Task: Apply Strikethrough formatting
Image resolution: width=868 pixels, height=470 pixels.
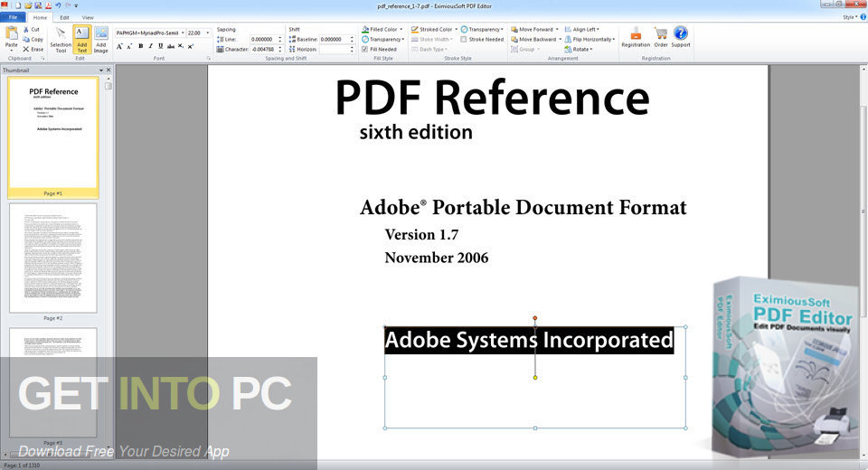Action: point(171,46)
